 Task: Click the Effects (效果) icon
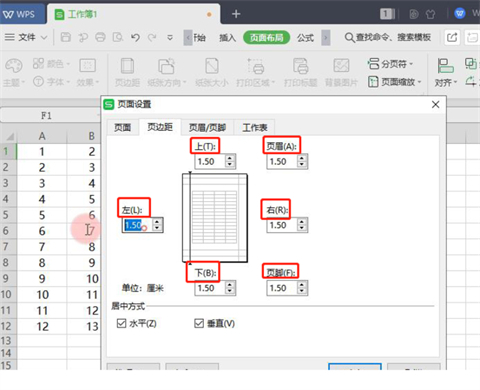[87, 66]
